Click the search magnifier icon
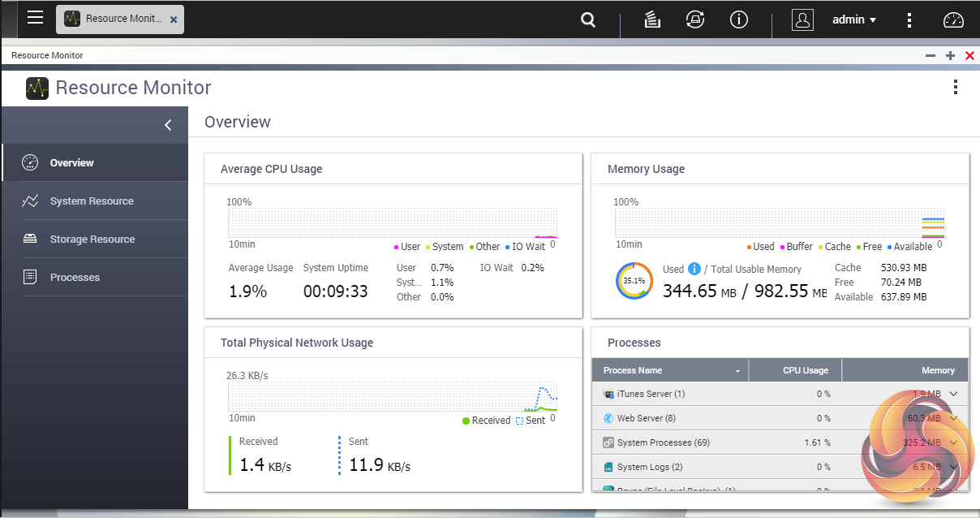 pos(588,20)
